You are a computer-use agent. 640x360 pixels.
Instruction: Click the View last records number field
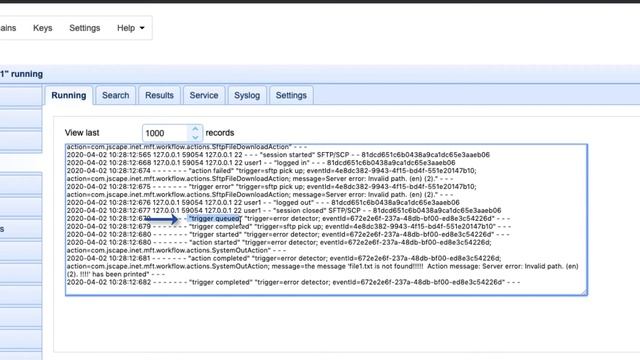coord(166,133)
